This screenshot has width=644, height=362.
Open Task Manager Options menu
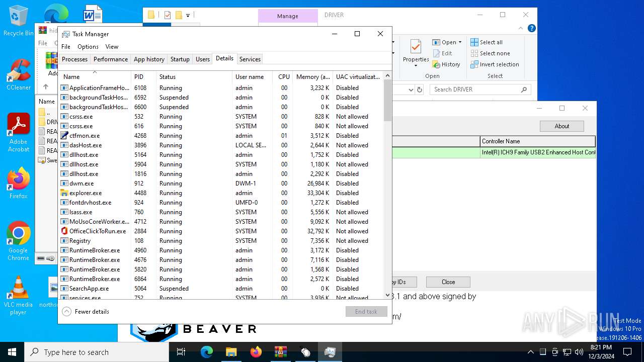point(88,47)
